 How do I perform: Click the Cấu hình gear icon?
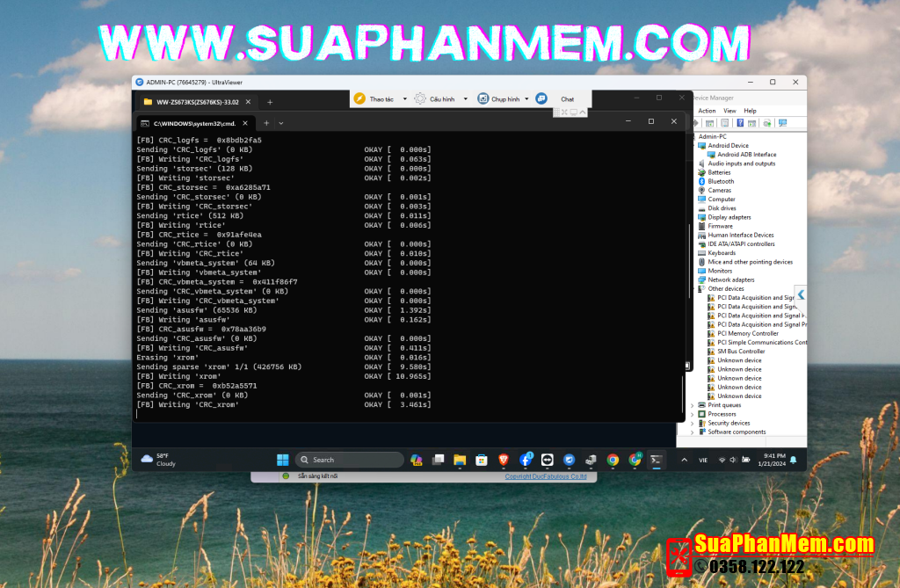(x=421, y=99)
